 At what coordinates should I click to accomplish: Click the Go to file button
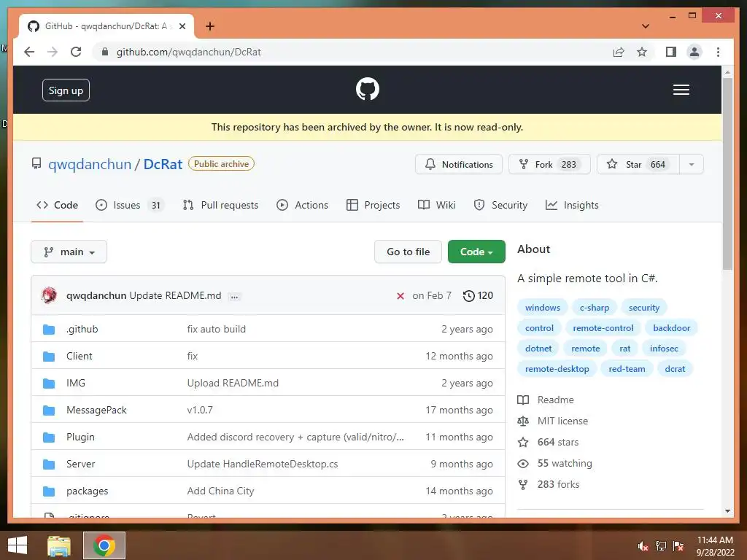pos(409,252)
